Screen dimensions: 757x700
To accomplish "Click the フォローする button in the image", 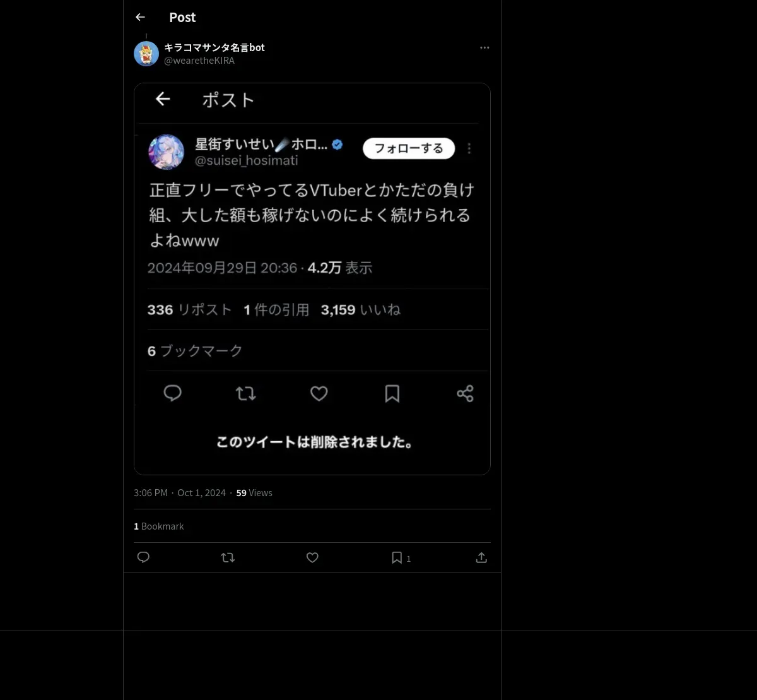I will pyautogui.click(x=409, y=148).
